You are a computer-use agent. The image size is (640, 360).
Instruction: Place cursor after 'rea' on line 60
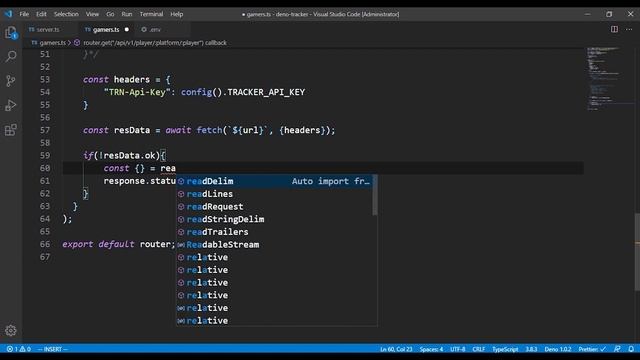pos(176,168)
